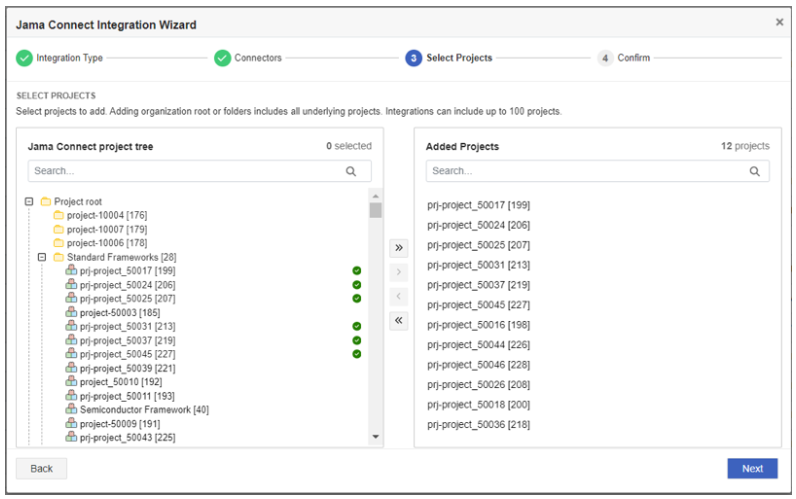Viewport: 796px width, 499px height.
Task: Select project-50003 [185] in tree
Action: [120, 313]
